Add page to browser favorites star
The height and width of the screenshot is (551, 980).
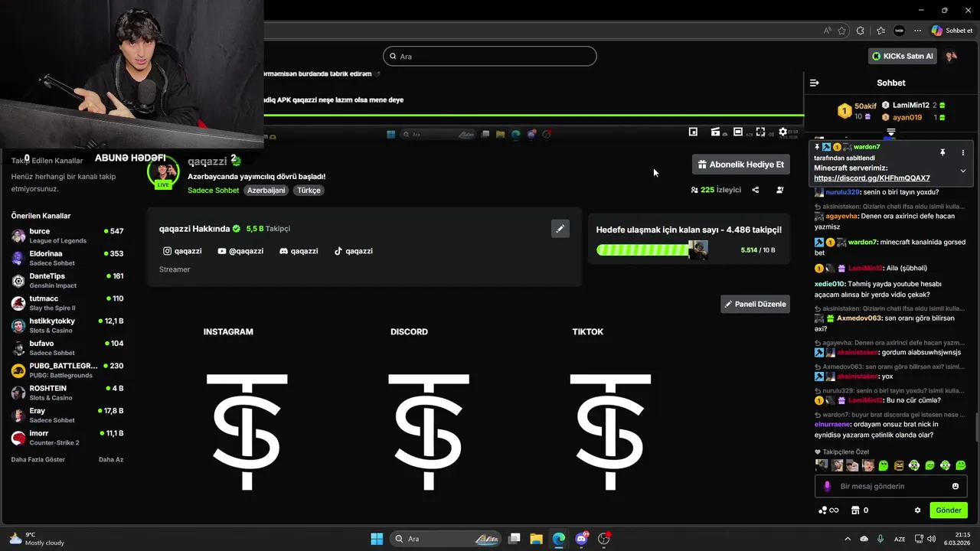pyautogui.click(x=842, y=31)
